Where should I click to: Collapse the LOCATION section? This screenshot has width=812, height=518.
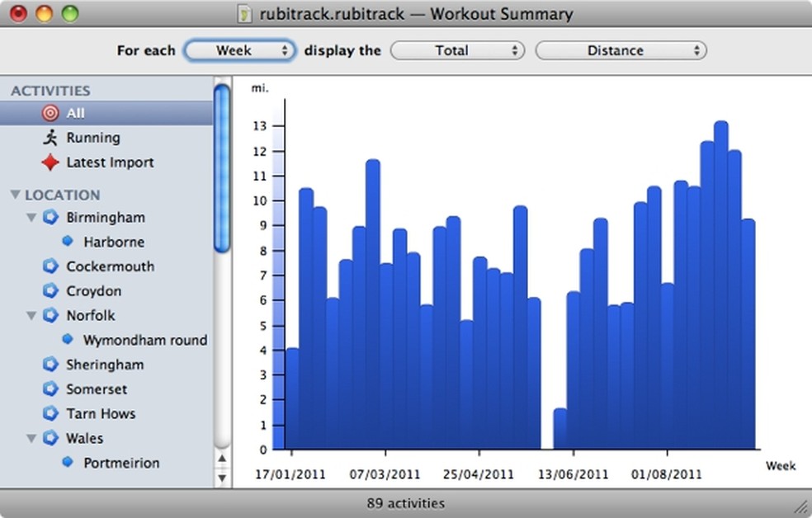[16, 195]
